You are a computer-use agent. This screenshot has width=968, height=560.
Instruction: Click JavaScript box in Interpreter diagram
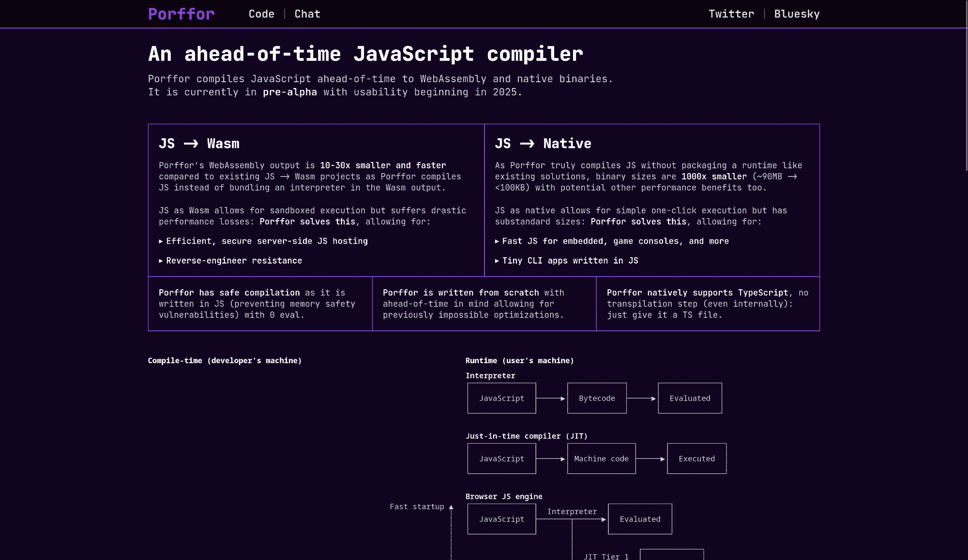tap(502, 398)
